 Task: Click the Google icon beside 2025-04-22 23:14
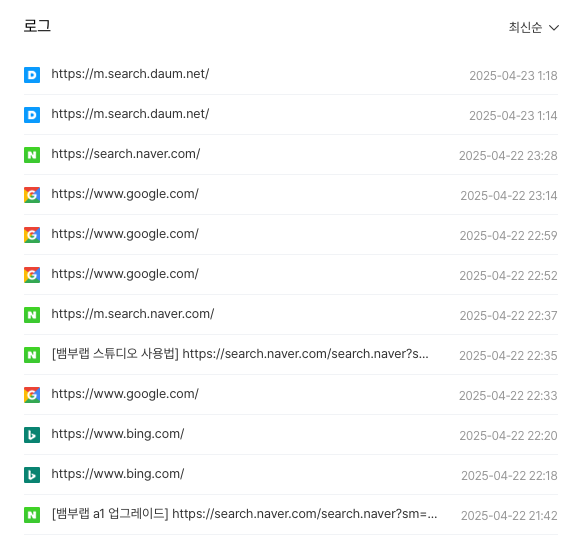pos(32,195)
